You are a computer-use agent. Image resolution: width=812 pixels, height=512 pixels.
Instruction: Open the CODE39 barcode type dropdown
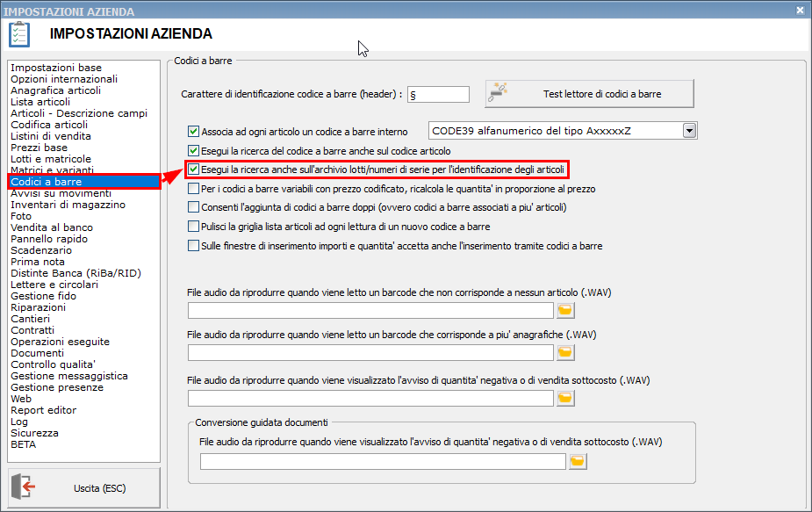(689, 131)
